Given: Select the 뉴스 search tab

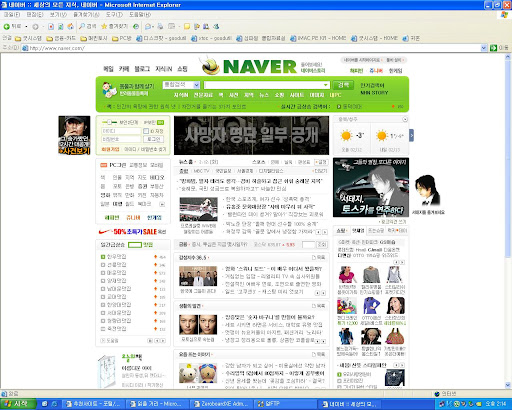Looking at the screenshot, I should [264, 95].
